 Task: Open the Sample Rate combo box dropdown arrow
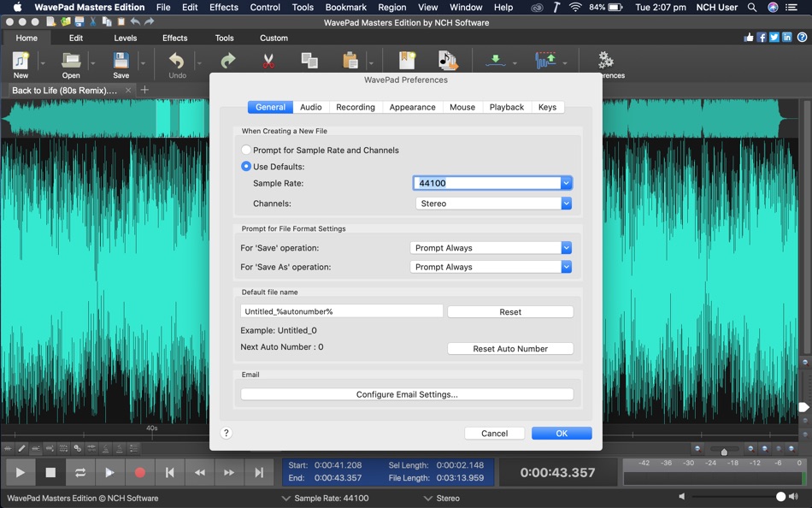click(566, 183)
